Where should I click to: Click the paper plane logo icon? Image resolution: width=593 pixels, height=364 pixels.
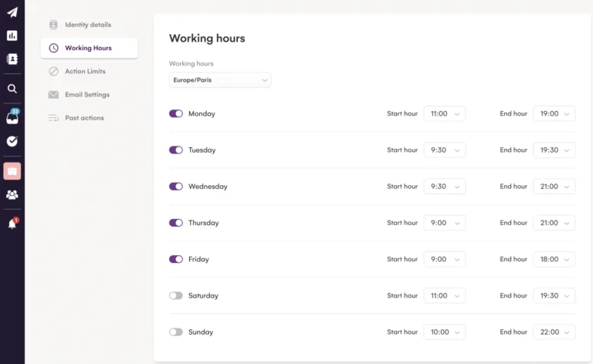click(x=12, y=12)
